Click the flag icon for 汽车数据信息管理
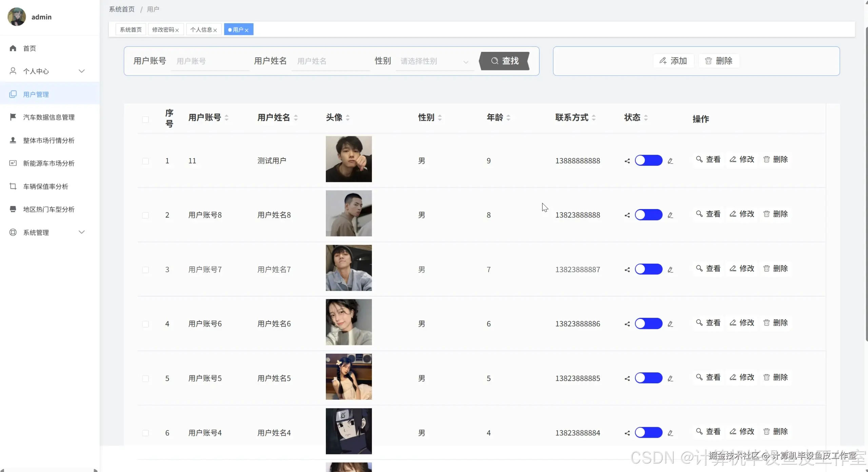The height and width of the screenshot is (472, 868). tap(13, 117)
